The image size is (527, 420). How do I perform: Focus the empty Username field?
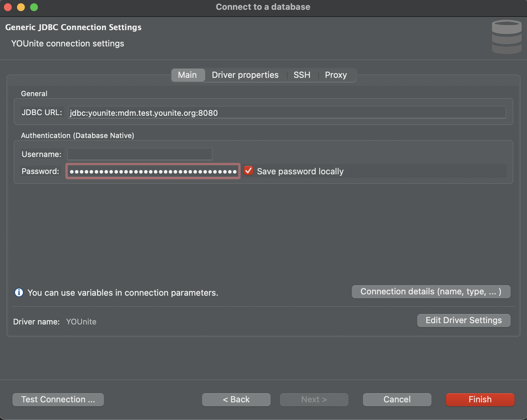click(140, 154)
